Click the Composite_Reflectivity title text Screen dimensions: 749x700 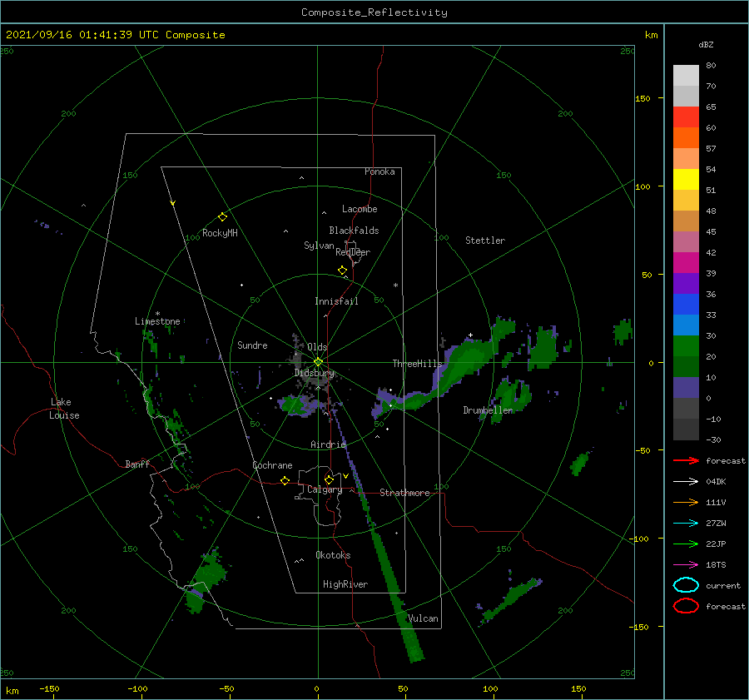click(x=374, y=12)
